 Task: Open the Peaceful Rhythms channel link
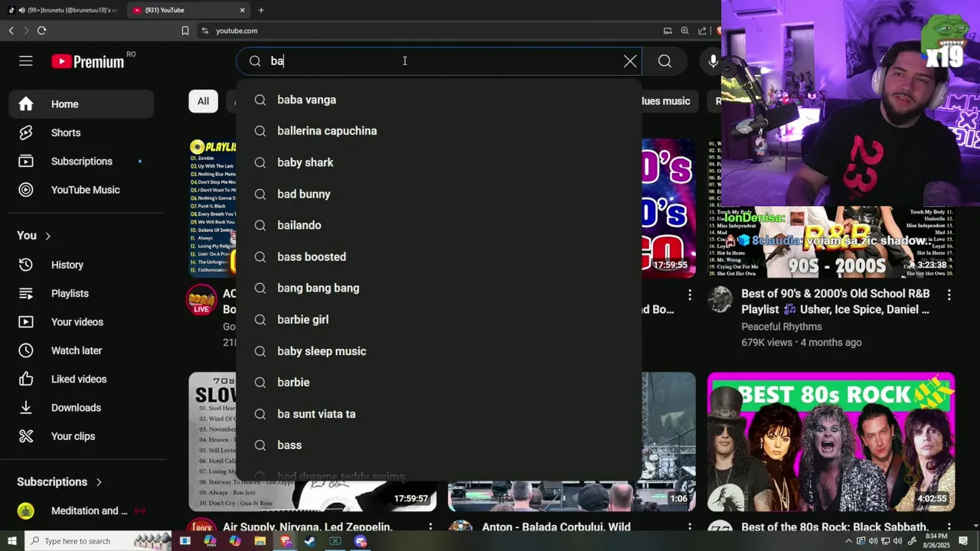[x=781, y=327]
